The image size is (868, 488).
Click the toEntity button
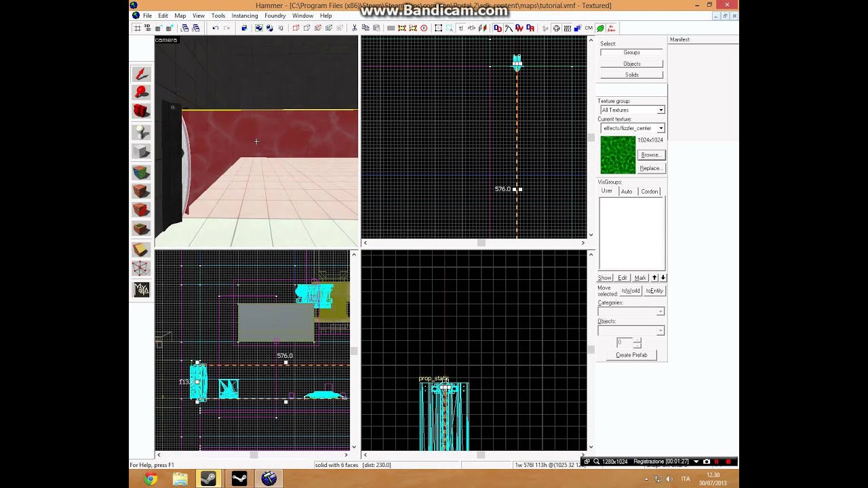654,291
